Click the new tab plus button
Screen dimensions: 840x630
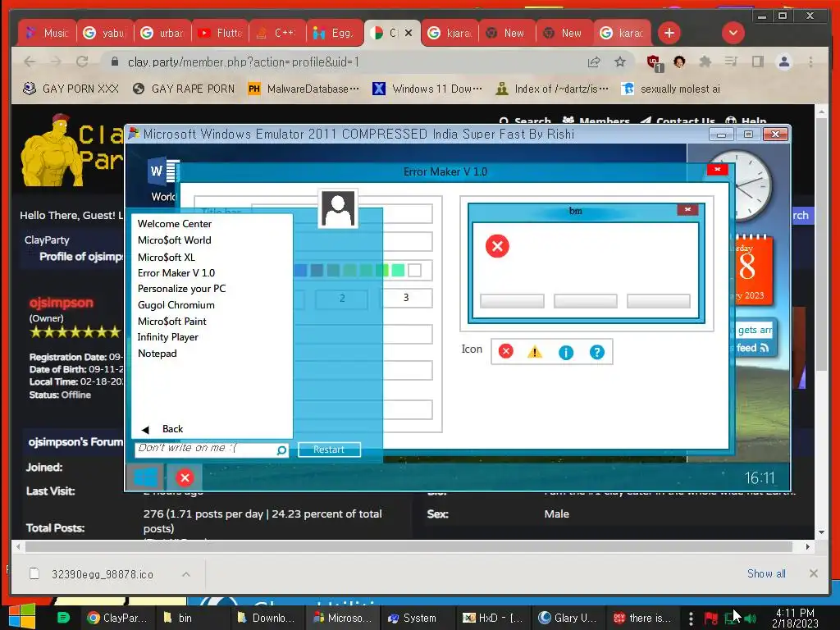(669, 33)
